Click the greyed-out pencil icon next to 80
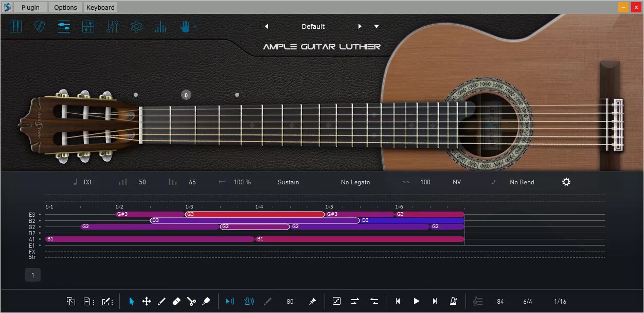 267,302
